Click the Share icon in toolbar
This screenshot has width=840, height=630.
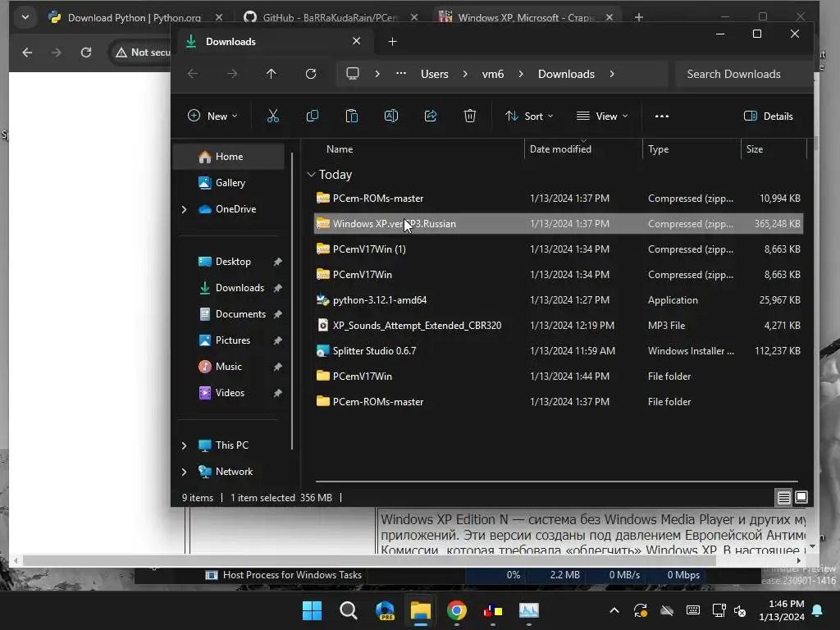431,116
